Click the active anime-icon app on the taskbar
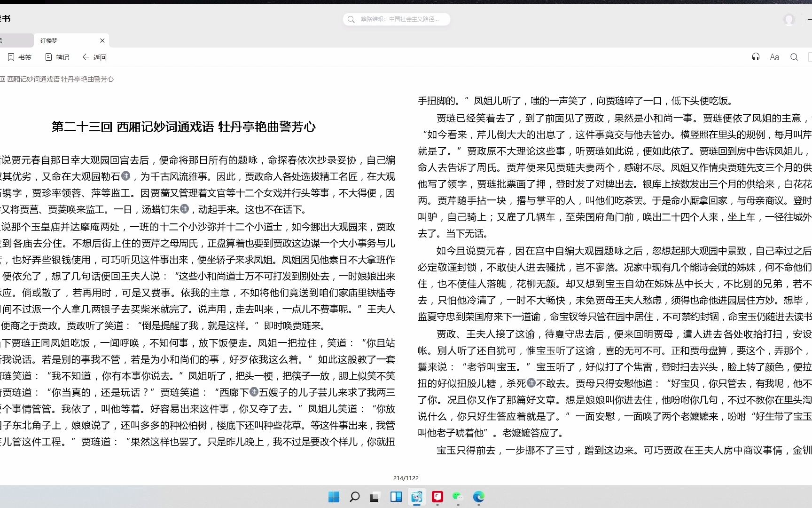The image size is (812, 508). (x=417, y=497)
